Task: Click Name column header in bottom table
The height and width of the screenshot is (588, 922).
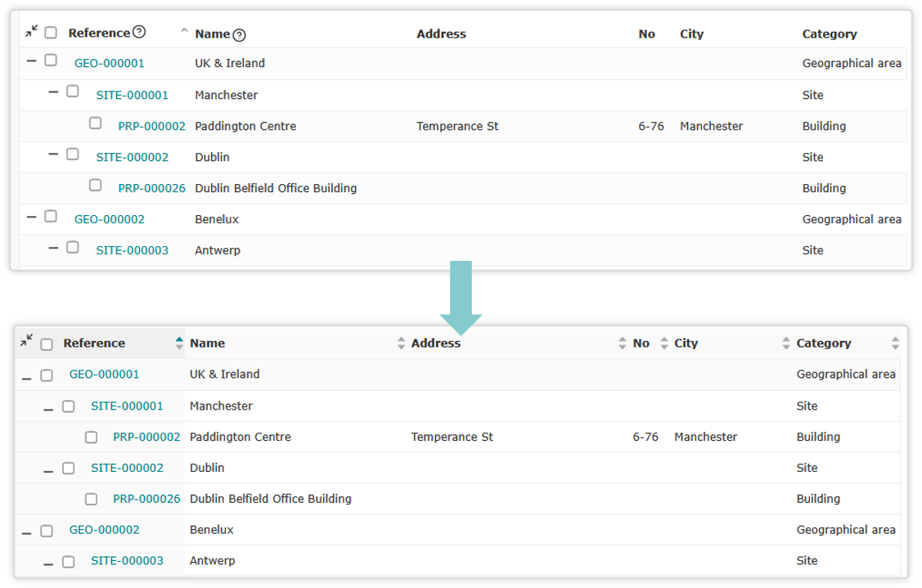Action: click(208, 343)
